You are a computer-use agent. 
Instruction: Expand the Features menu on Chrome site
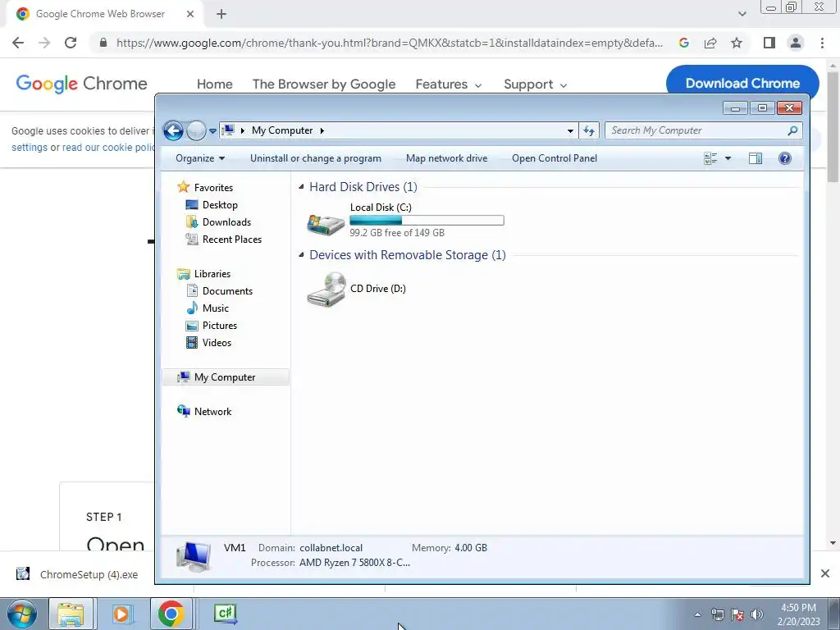[449, 84]
